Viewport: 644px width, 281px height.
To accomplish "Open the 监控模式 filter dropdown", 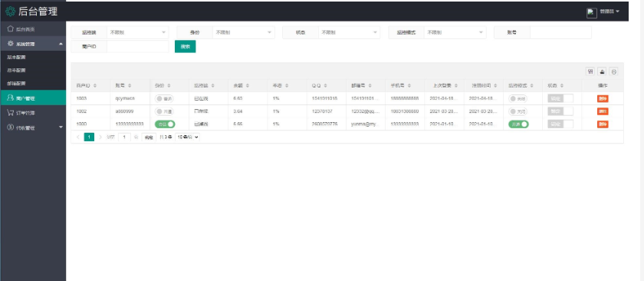I will pyautogui.click(x=455, y=32).
